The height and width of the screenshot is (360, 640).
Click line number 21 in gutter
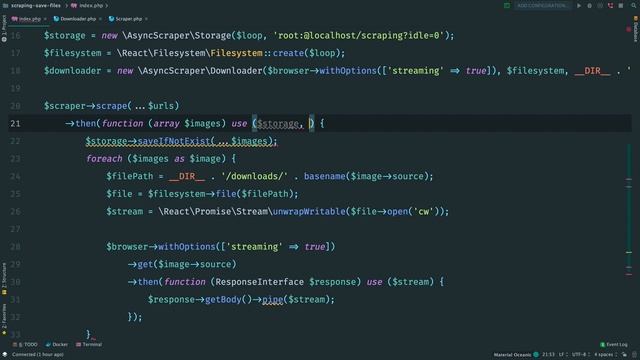click(15, 123)
